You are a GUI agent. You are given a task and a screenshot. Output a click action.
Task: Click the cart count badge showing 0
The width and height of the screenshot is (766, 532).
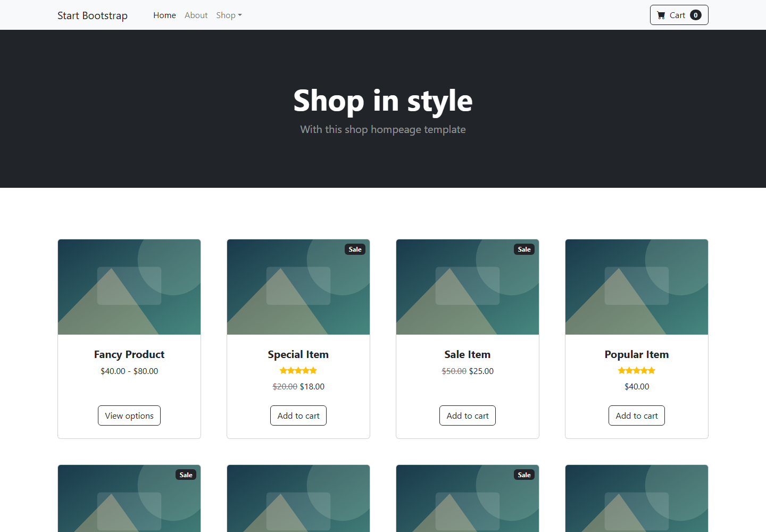coord(695,15)
